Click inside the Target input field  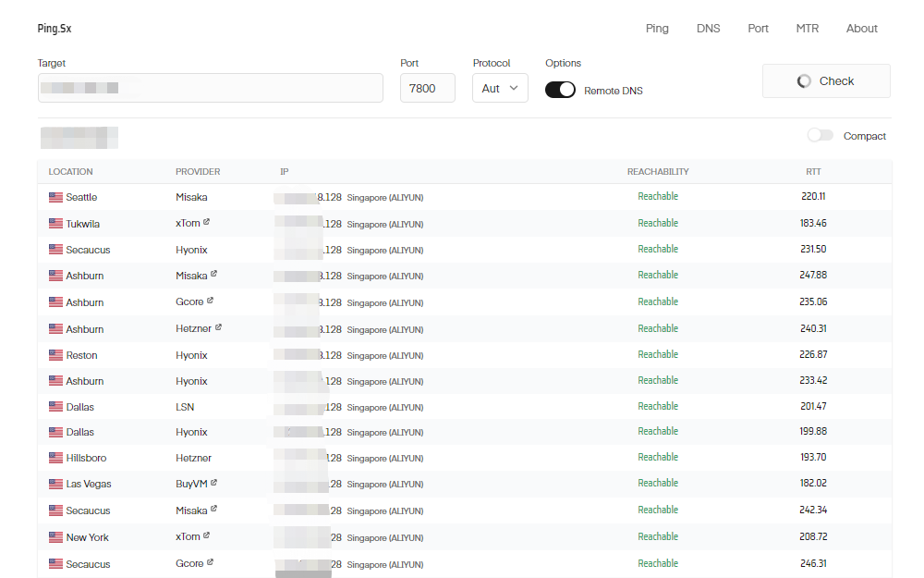[210, 87]
